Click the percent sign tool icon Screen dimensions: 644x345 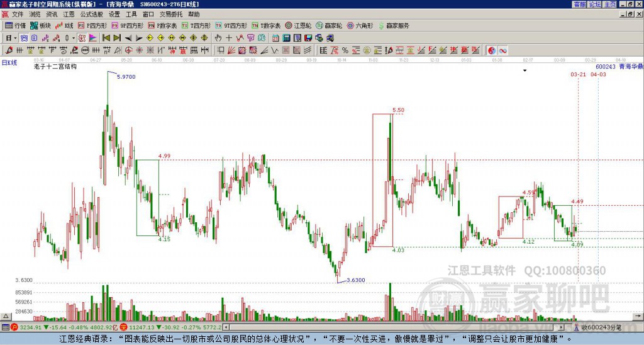click(x=345, y=50)
